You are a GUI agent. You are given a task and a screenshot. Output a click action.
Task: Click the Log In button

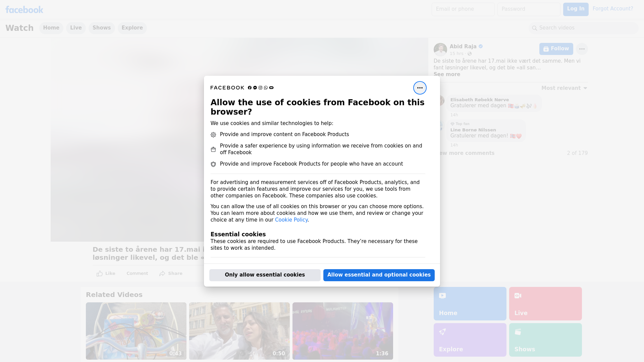tap(576, 9)
